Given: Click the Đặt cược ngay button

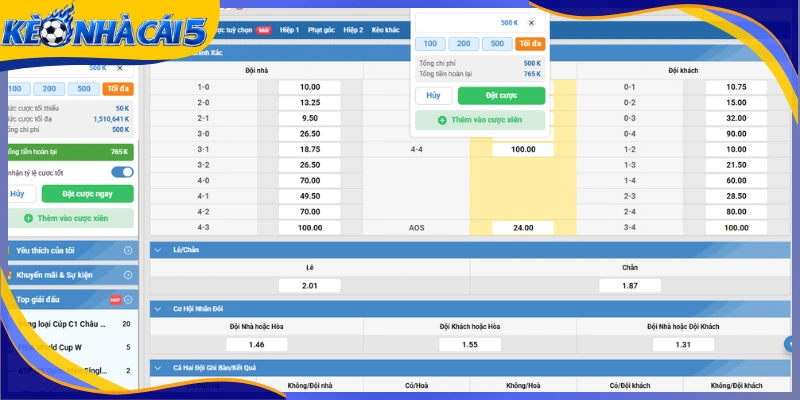Looking at the screenshot, I should 88,194.
